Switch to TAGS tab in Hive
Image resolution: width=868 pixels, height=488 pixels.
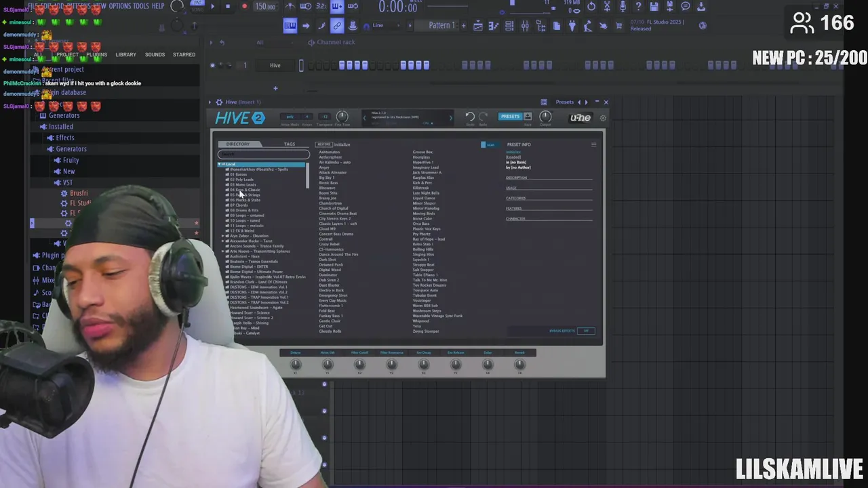(290, 144)
